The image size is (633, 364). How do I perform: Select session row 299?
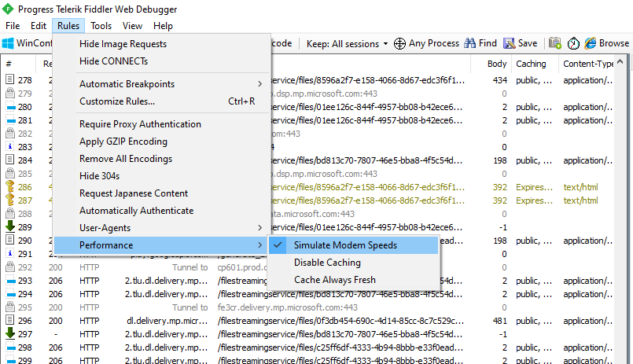pos(309,360)
